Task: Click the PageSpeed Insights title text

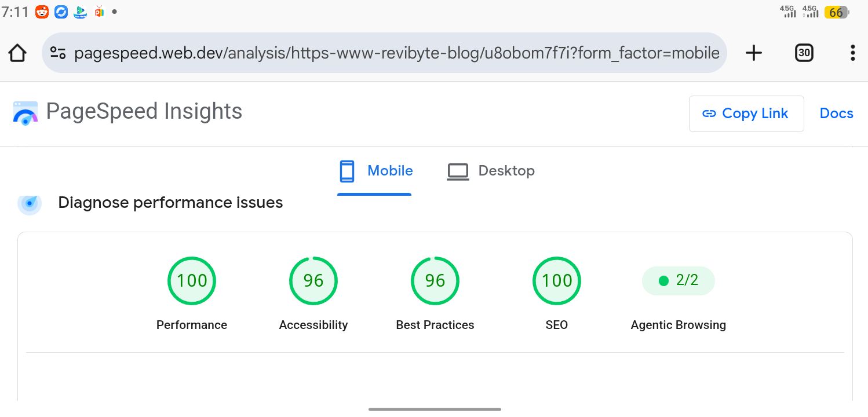Action: pos(144,111)
